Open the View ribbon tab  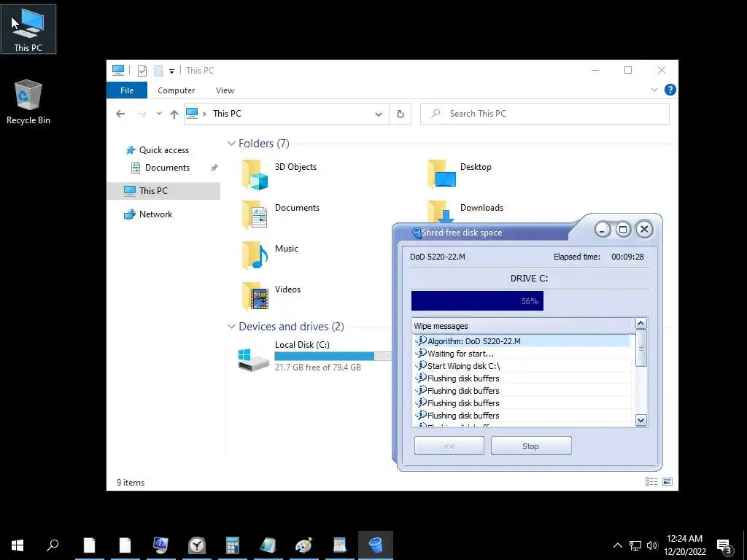pos(225,90)
